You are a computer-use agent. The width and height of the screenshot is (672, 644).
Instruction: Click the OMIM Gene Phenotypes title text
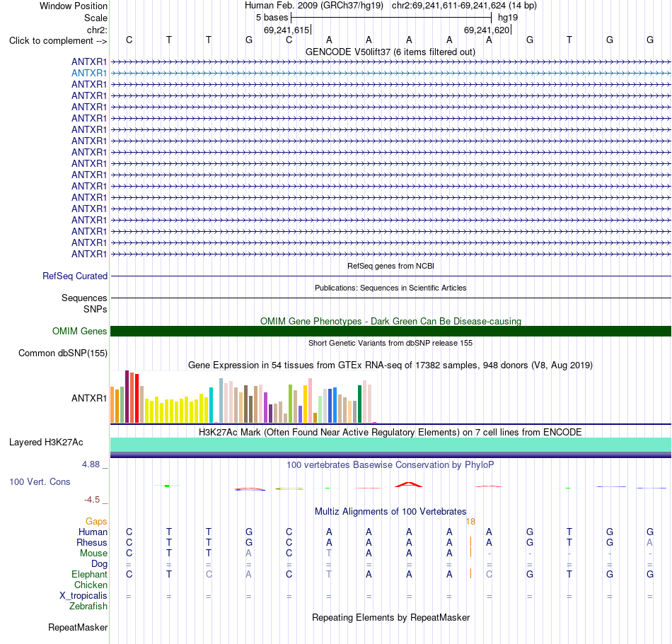(390, 321)
